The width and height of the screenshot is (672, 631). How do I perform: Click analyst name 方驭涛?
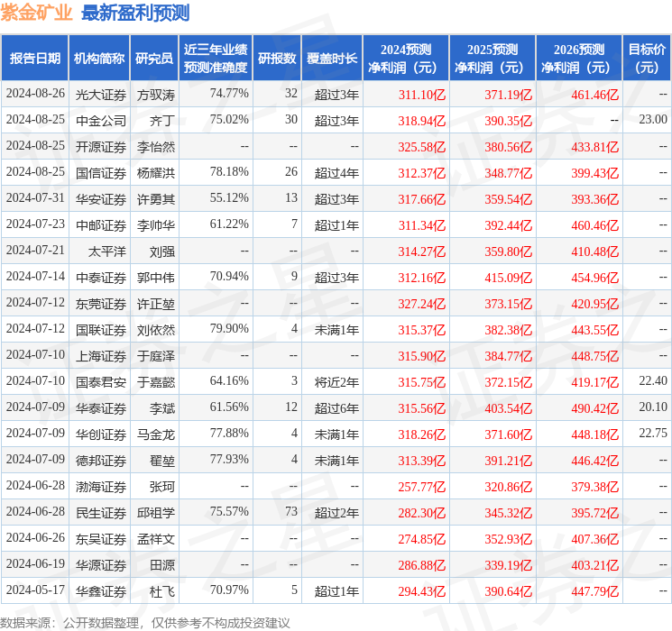tap(156, 95)
